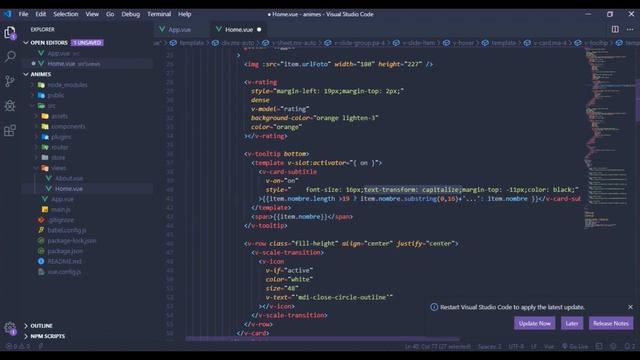
Task: Click the feedback smiley in status bar
Action: 613,347
